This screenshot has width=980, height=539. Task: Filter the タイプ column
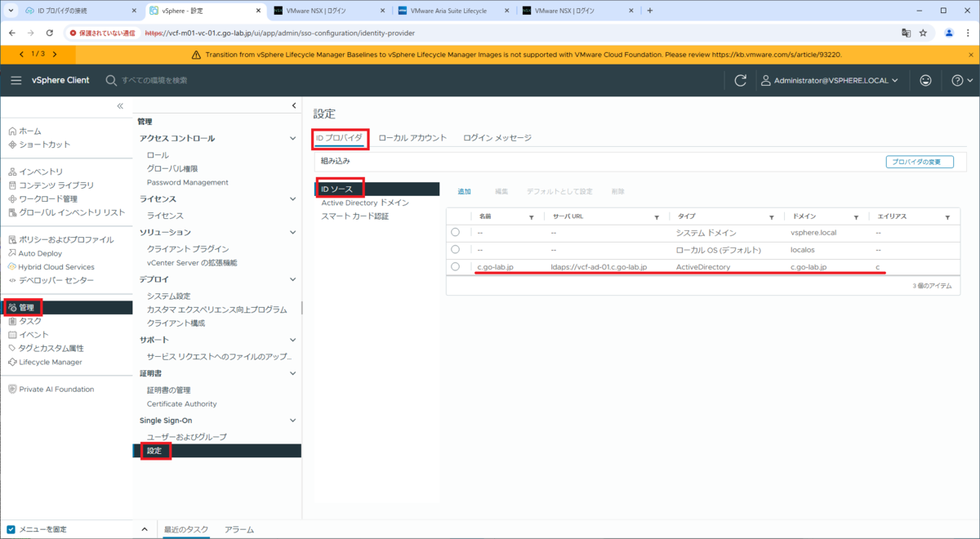click(771, 217)
